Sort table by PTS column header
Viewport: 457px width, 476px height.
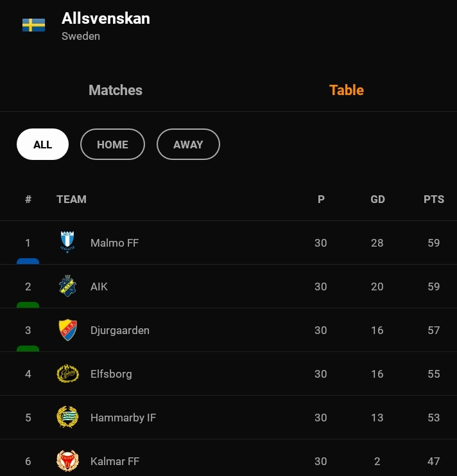coord(434,199)
